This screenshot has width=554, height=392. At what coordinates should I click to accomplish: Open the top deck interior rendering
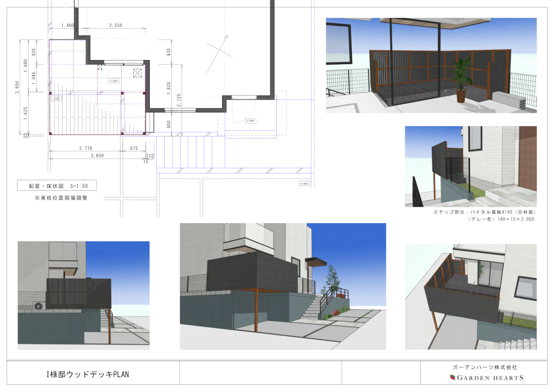[x=431, y=65]
